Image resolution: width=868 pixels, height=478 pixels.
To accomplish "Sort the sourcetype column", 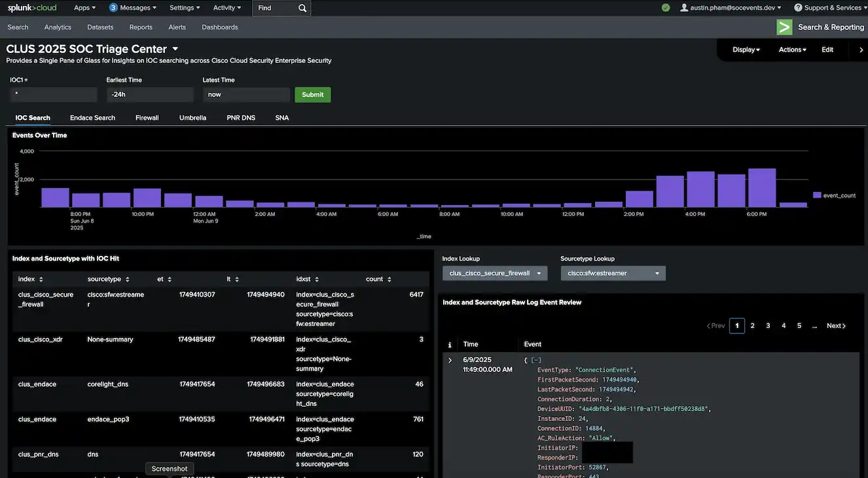I will [126, 278].
